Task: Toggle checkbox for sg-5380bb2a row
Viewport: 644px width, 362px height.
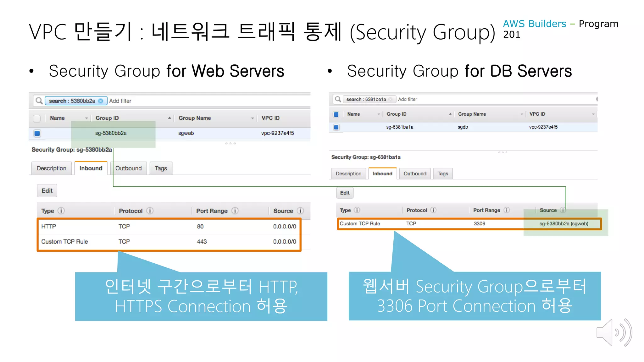Action: click(x=37, y=133)
